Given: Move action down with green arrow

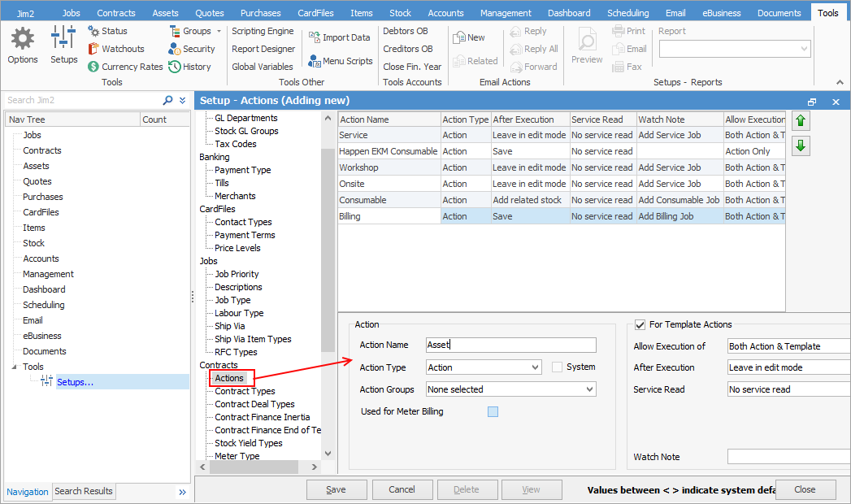Looking at the screenshot, I should (801, 146).
